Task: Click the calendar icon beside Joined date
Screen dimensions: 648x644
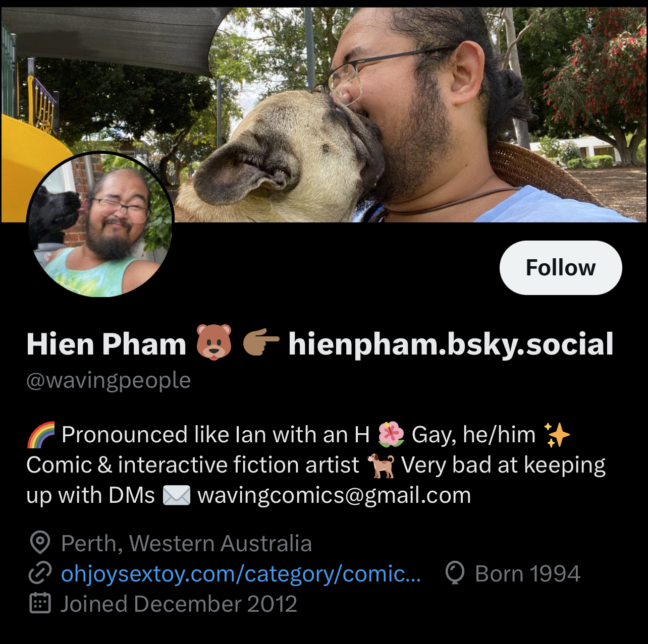Action: 40,604
